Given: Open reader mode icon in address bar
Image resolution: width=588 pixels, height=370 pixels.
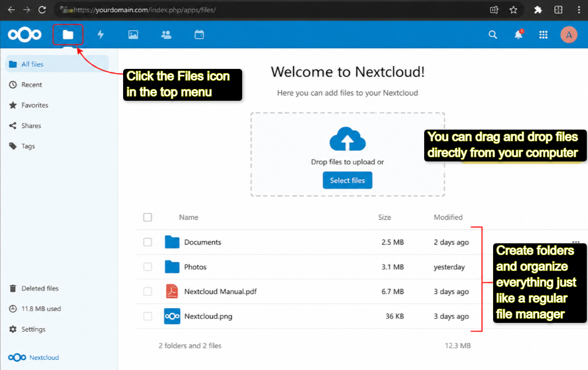Looking at the screenshot, I should click(x=494, y=10).
